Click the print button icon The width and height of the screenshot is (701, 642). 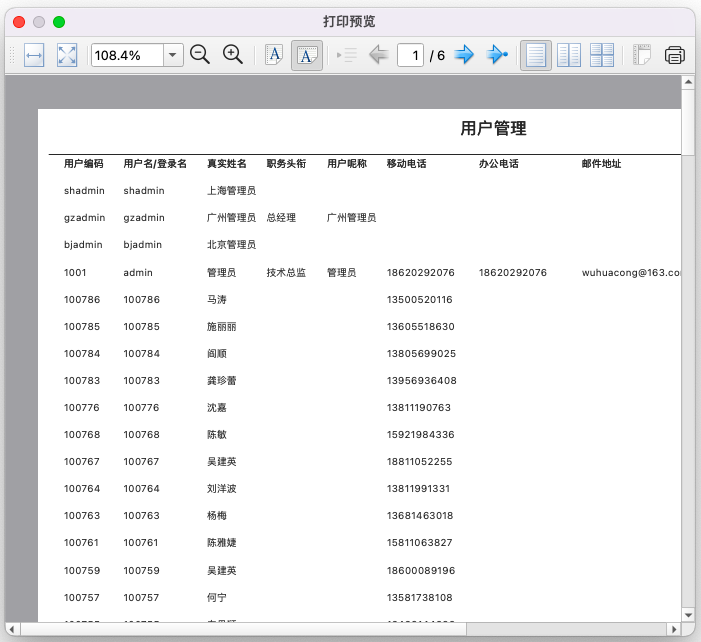coord(675,56)
